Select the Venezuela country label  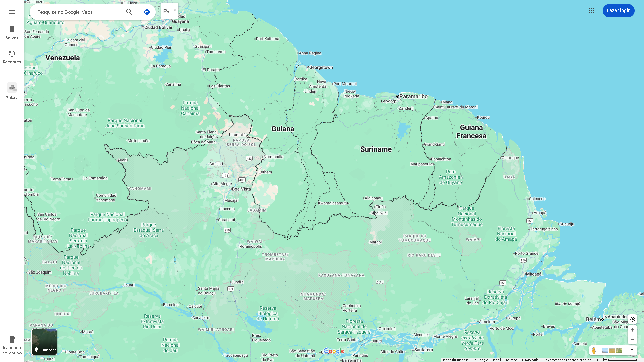(x=63, y=58)
